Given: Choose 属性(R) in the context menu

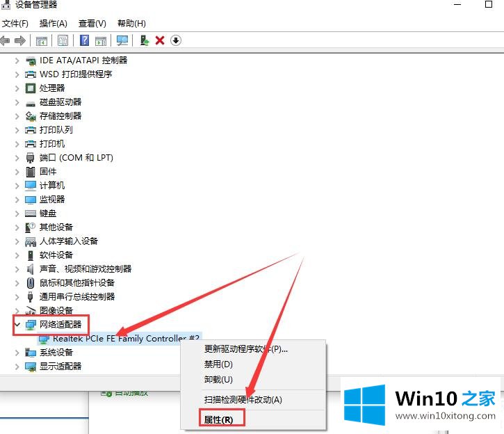Looking at the screenshot, I should (218, 420).
